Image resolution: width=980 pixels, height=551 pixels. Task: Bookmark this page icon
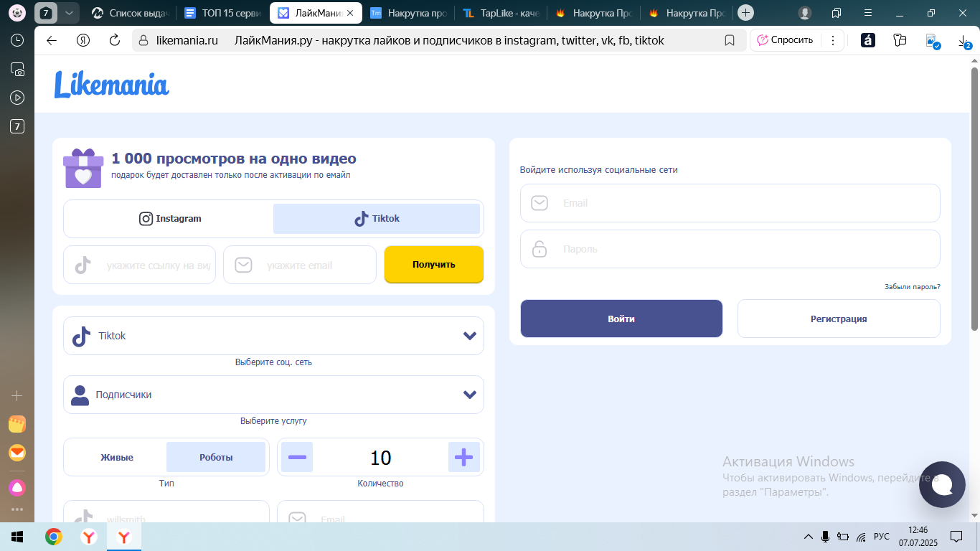click(730, 40)
